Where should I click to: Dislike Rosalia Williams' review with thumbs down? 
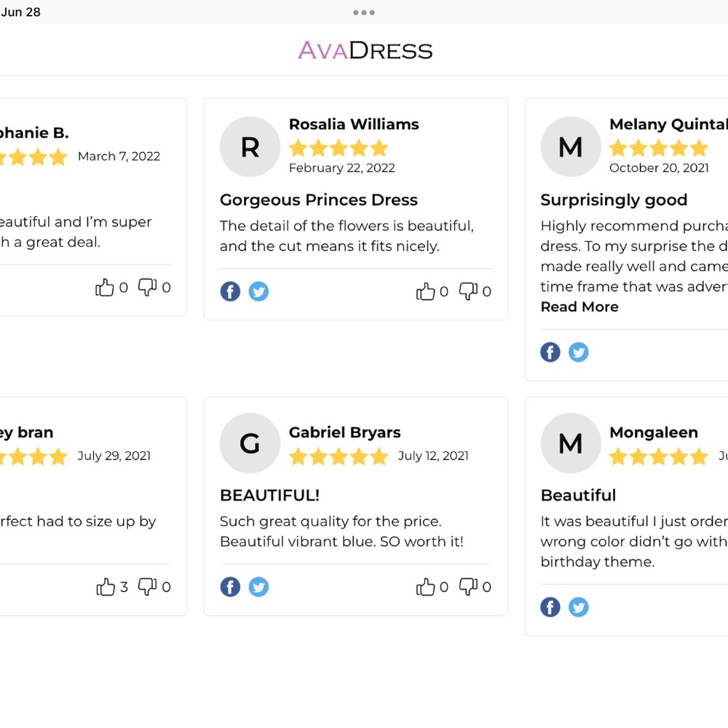(468, 291)
